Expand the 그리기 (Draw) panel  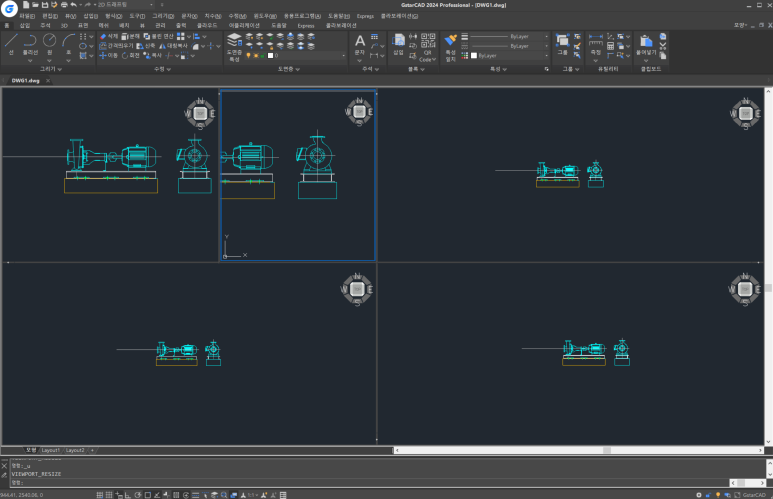[51, 69]
